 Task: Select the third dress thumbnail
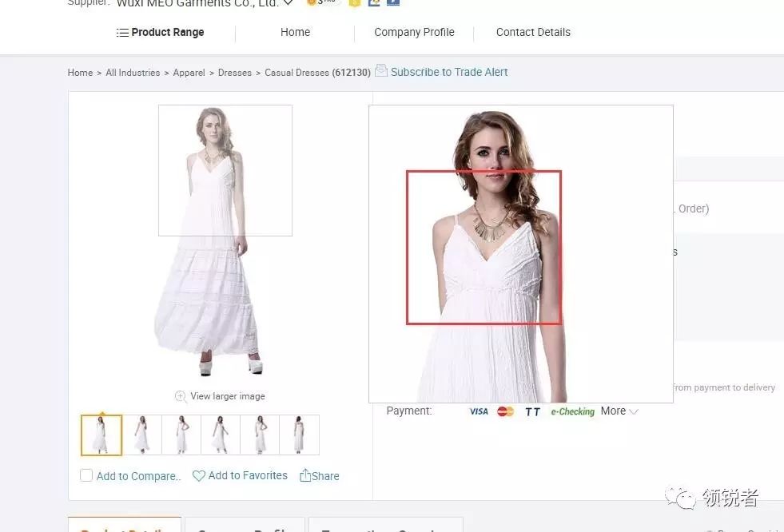181,435
